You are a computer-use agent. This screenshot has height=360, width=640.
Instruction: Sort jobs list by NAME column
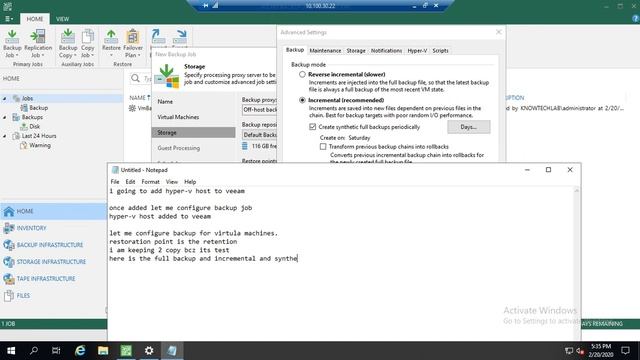[x=138, y=98]
